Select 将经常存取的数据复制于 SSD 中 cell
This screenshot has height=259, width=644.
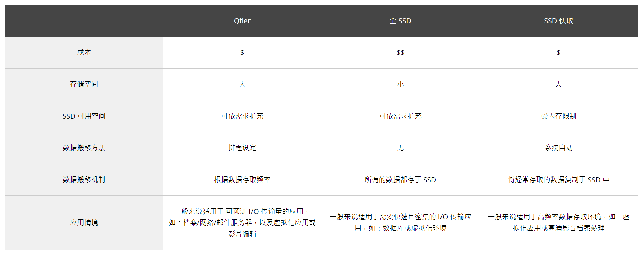coord(558,180)
